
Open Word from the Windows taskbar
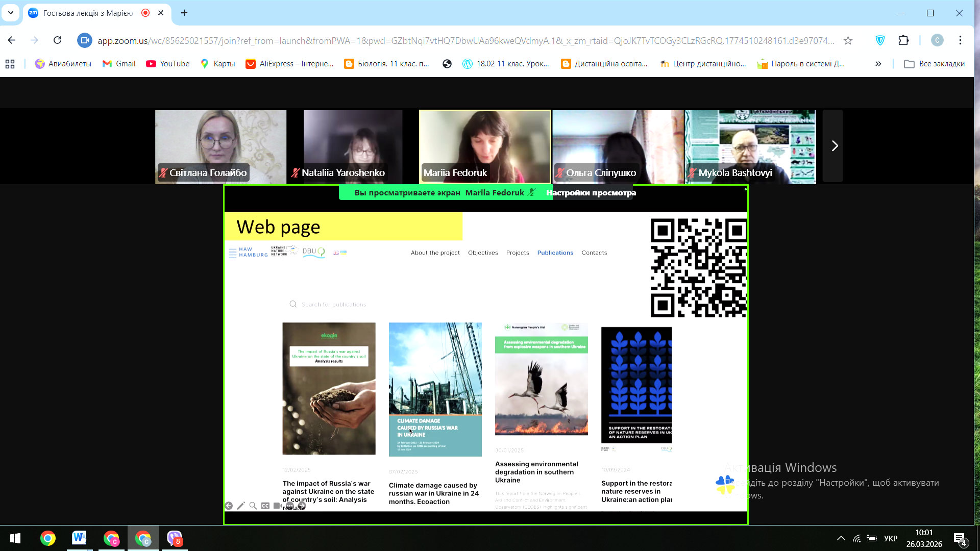point(79,538)
